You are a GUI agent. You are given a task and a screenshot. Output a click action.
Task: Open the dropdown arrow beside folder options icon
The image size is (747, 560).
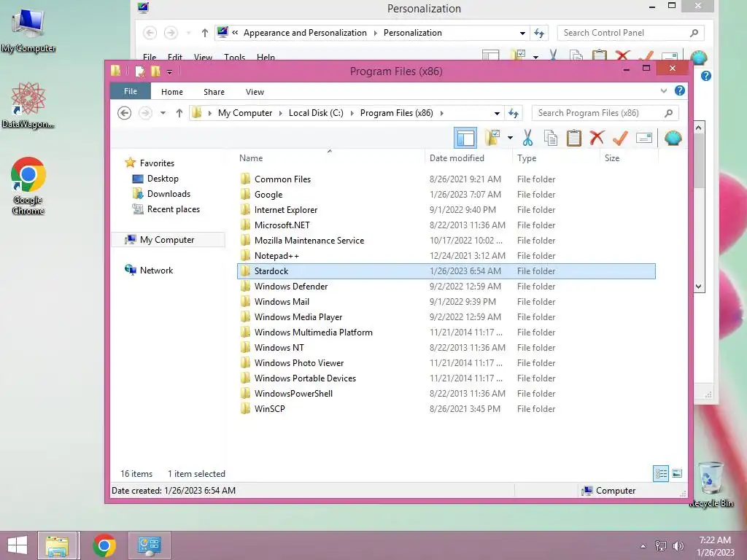[x=510, y=138]
